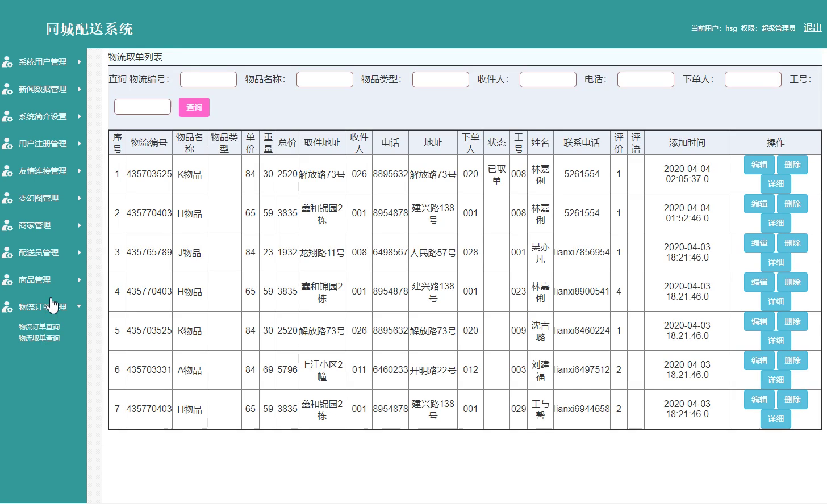The height and width of the screenshot is (504, 827).
Task: Click the 配送员管理 sidebar icon
Action: coord(7,253)
